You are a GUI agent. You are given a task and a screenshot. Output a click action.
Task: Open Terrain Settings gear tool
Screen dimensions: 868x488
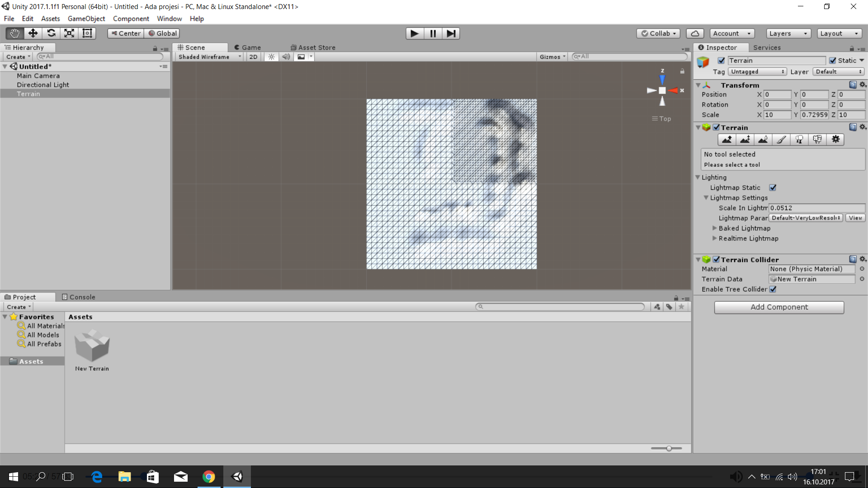[x=835, y=140]
